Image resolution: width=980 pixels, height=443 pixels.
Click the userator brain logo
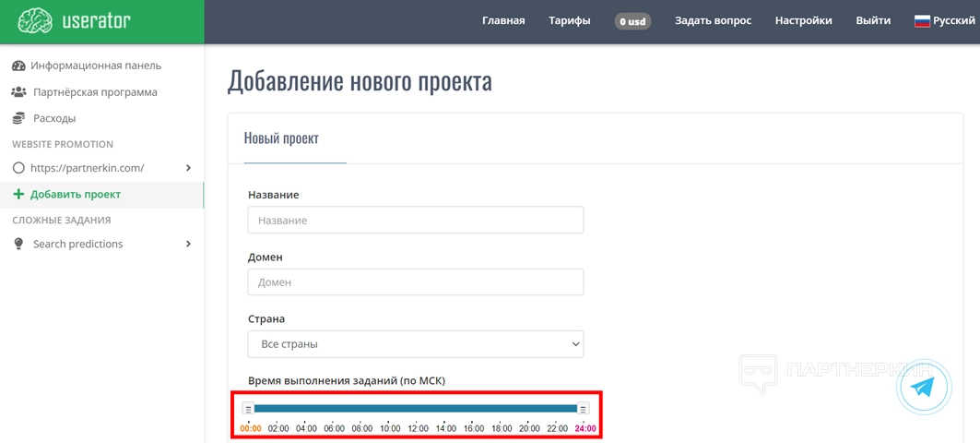coord(35,20)
